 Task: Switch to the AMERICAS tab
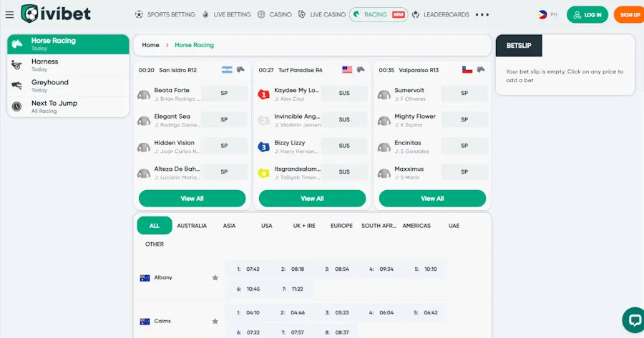pyautogui.click(x=416, y=226)
